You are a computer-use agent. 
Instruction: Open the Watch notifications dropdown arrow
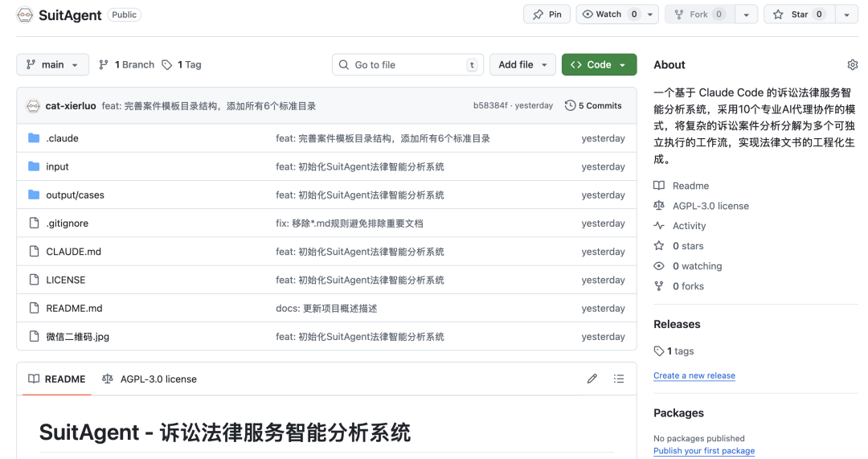(x=650, y=14)
